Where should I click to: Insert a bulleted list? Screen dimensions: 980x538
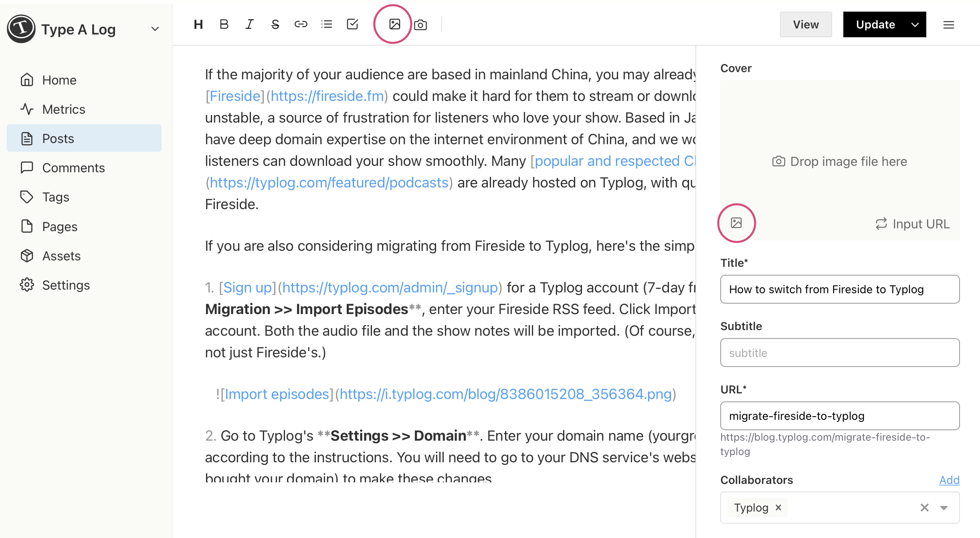(327, 24)
